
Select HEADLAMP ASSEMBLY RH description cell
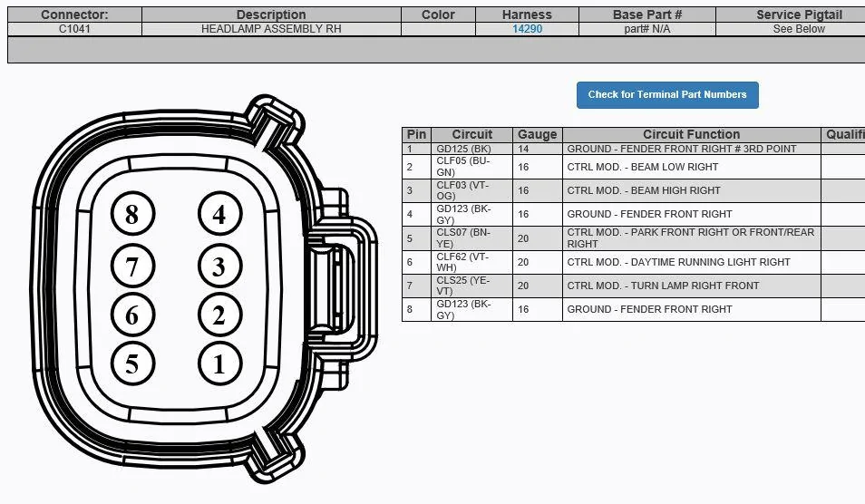(271, 29)
